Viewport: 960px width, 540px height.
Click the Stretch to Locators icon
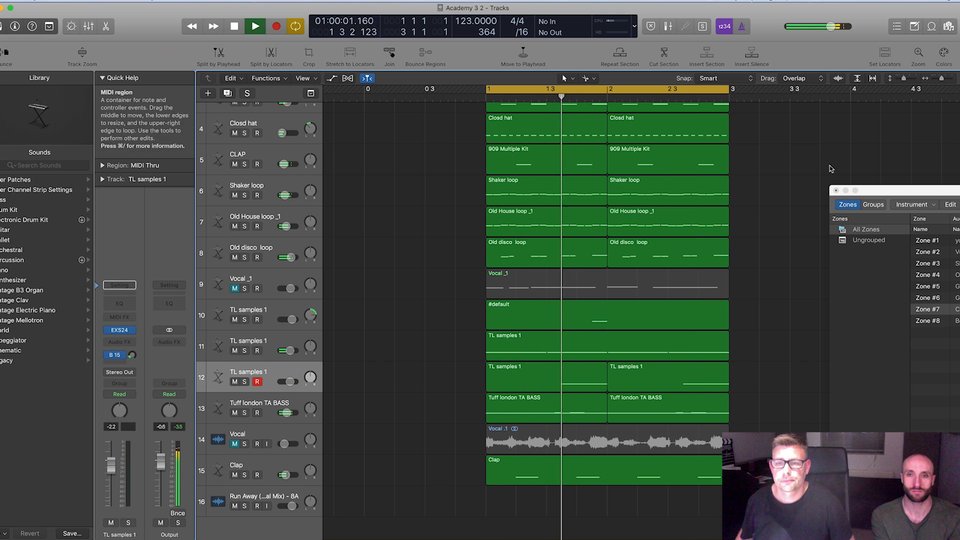click(350, 53)
